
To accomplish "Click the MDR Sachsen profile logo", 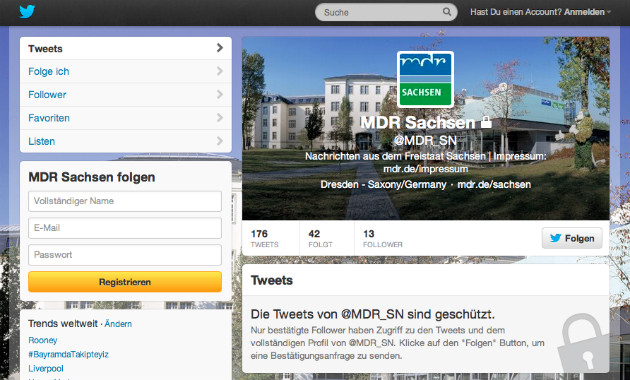I will click(425, 79).
